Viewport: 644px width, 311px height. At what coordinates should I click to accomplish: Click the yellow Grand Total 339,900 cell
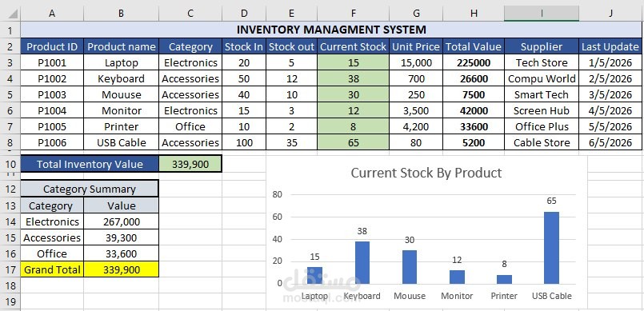[121, 269]
